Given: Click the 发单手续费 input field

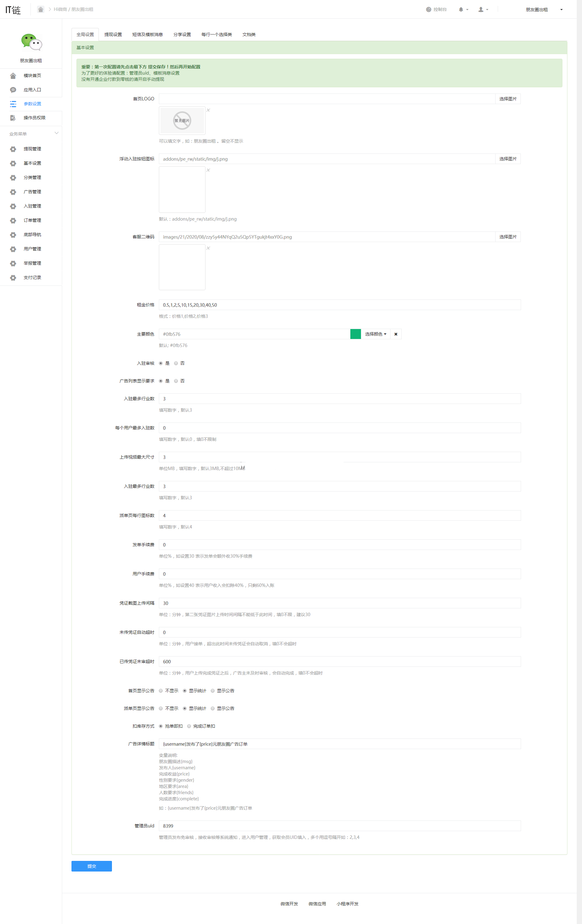Looking at the screenshot, I should pos(340,545).
